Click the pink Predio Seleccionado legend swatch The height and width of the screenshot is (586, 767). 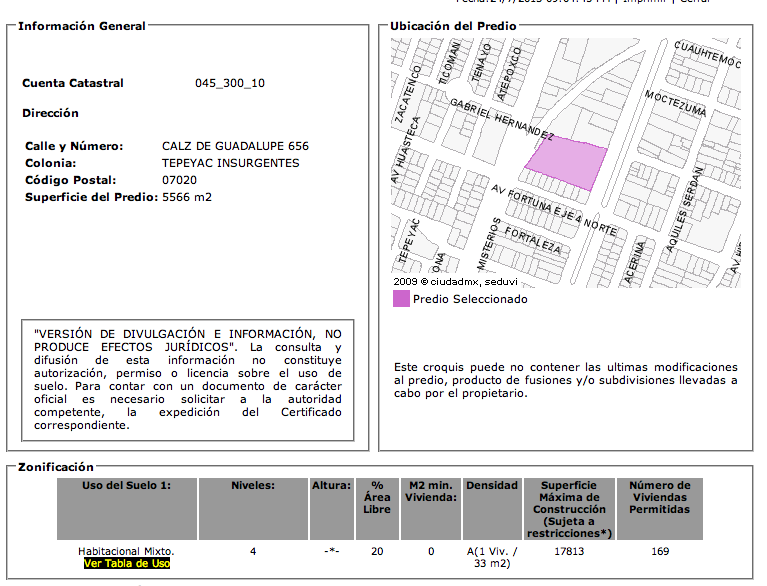click(x=401, y=298)
